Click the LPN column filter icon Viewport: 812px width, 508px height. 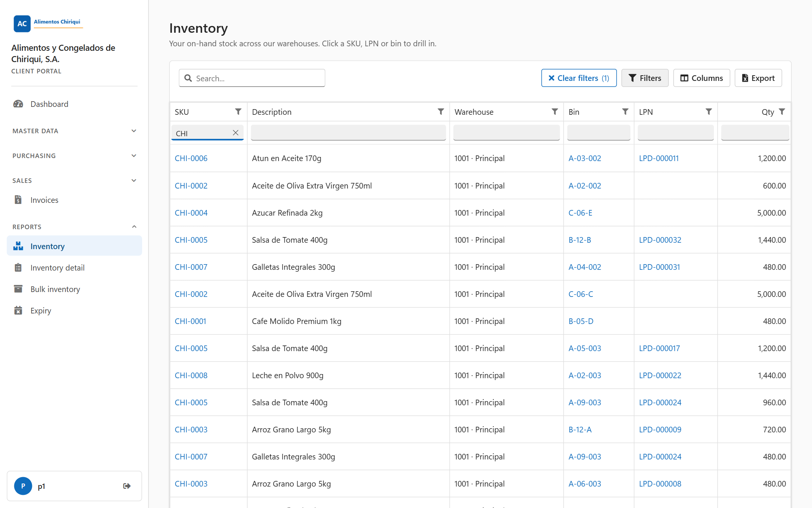coord(709,112)
